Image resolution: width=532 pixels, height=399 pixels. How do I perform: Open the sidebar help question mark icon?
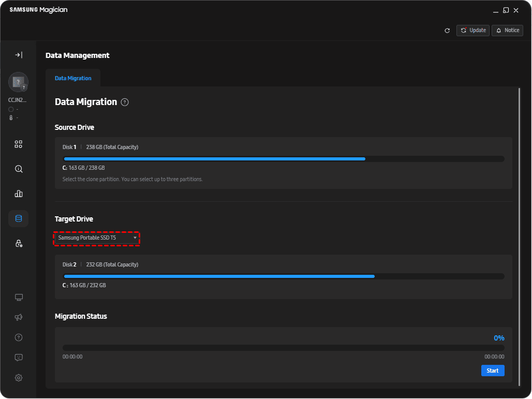click(18, 337)
